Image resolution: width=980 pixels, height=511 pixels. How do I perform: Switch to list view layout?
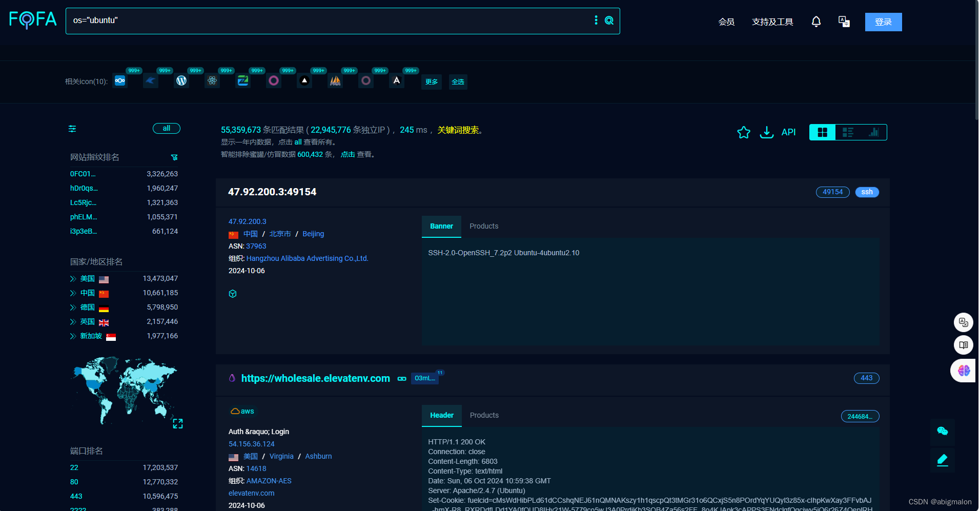848,132
